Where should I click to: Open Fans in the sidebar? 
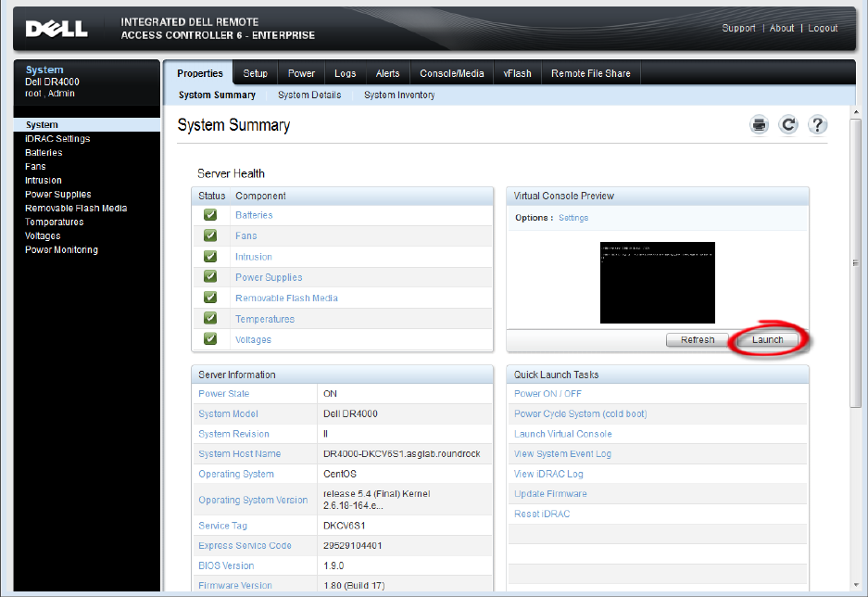[x=35, y=166]
